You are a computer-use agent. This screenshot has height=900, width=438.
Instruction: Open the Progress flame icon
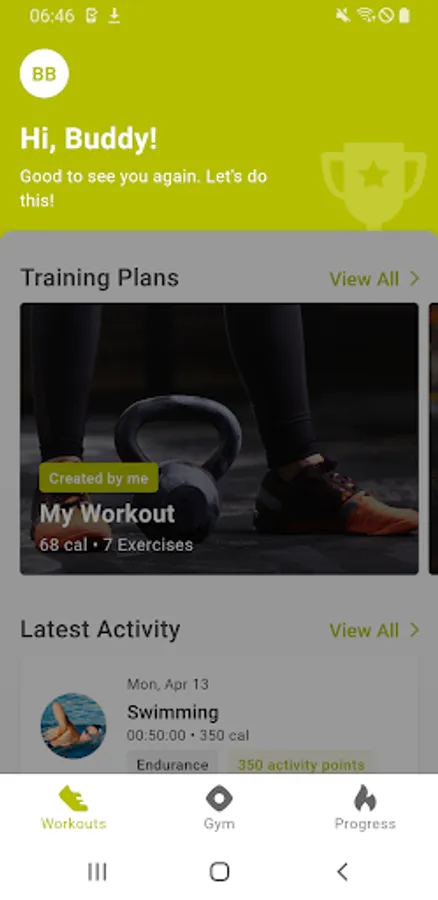tap(365, 798)
